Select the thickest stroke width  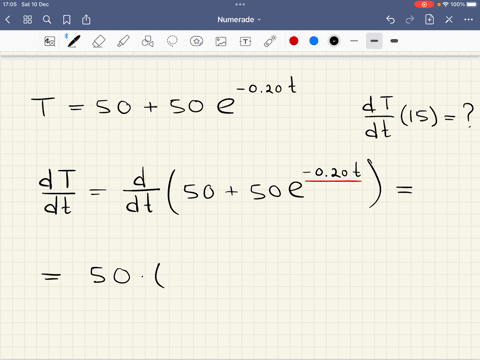click(x=394, y=41)
